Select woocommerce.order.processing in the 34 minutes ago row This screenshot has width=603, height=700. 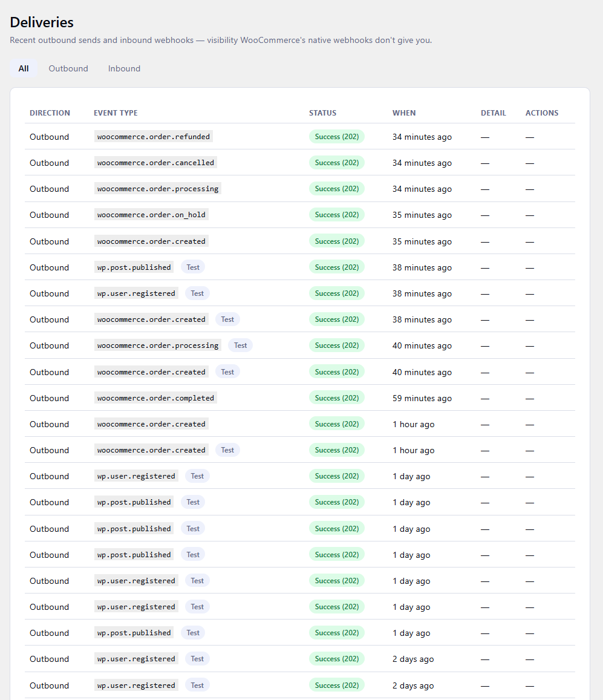coord(158,189)
